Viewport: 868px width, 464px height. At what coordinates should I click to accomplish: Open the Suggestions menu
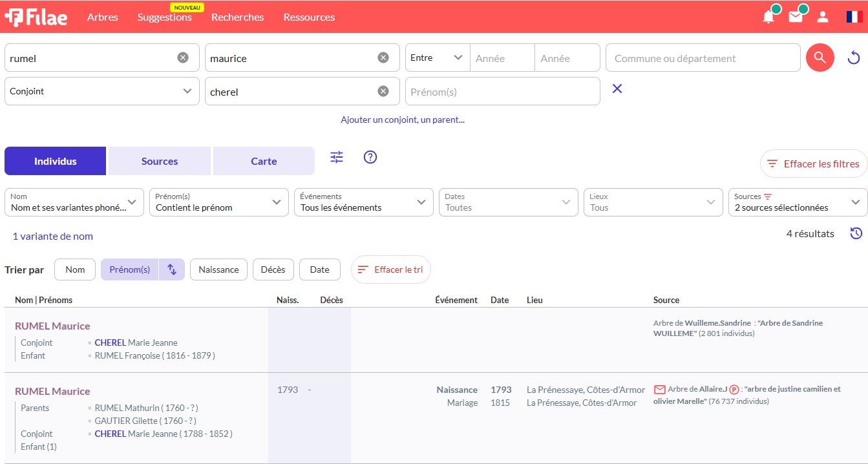tap(165, 17)
